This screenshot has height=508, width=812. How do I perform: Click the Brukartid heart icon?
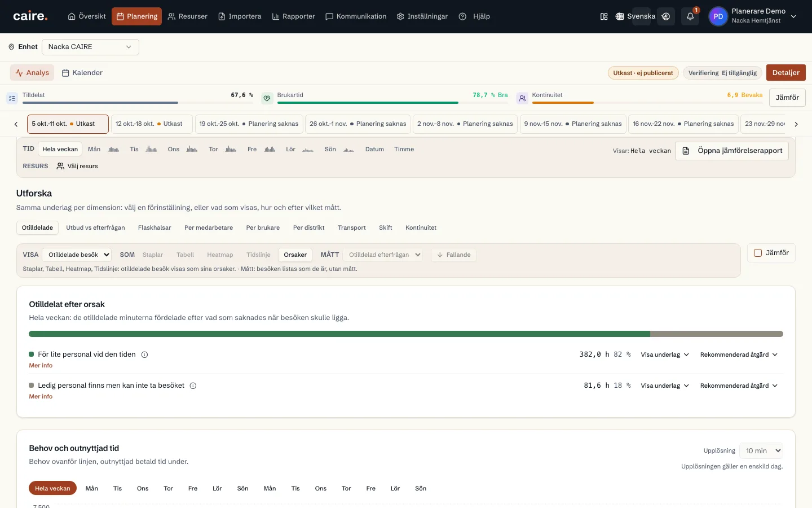click(x=267, y=98)
